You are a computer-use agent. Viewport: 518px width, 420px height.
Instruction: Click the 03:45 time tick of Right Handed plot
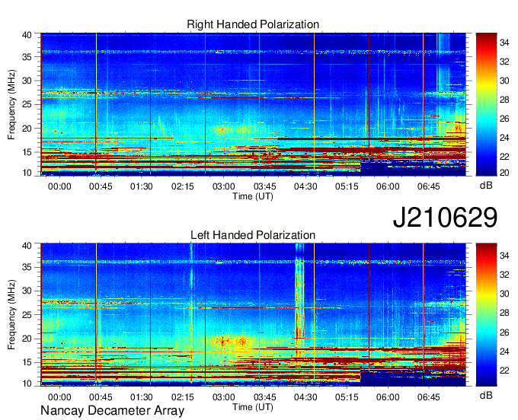pos(264,186)
